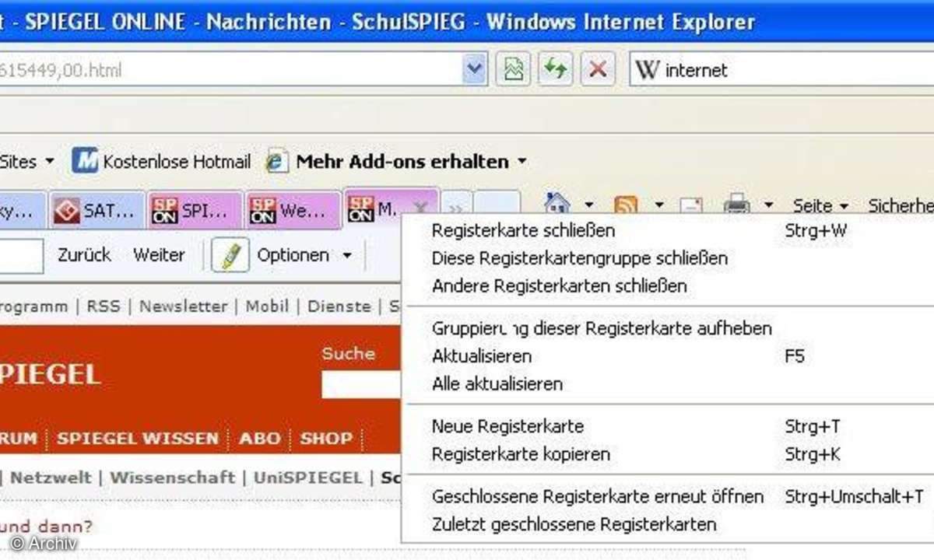Open the UniSPIEGEL section link
This screenshot has width=934, height=560.
click(308, 478)
